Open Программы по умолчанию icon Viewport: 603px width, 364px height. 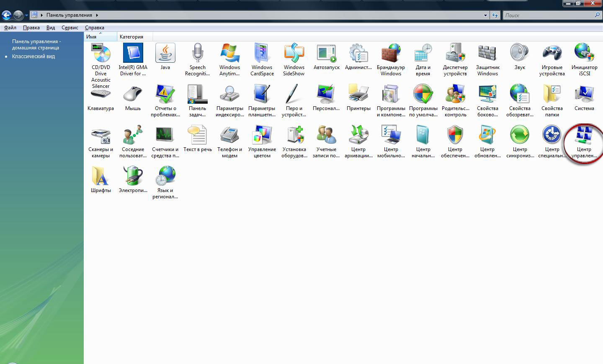tap(423, 94)
